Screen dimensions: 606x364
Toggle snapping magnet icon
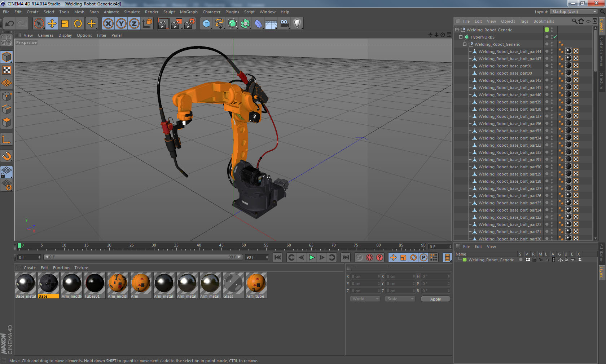click(x=6, y=156)
